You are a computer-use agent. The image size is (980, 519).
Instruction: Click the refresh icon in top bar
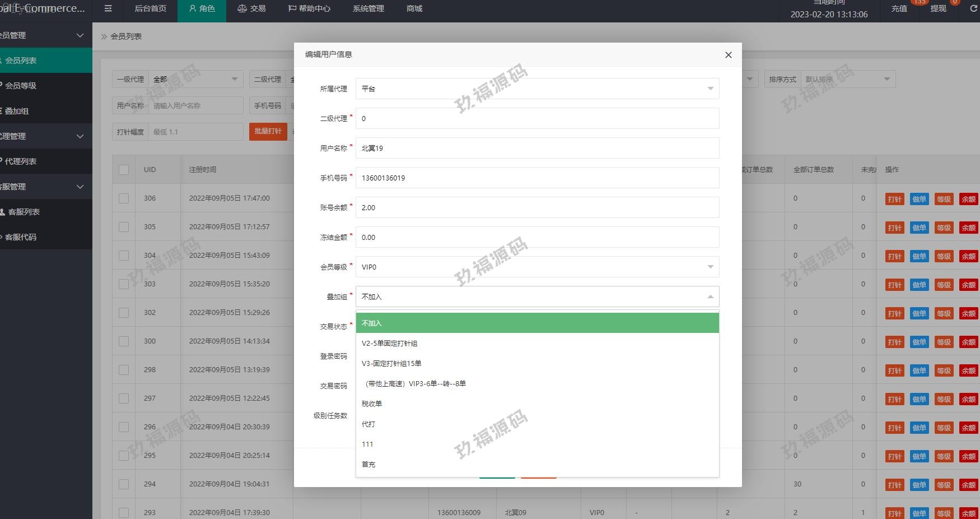973,9
